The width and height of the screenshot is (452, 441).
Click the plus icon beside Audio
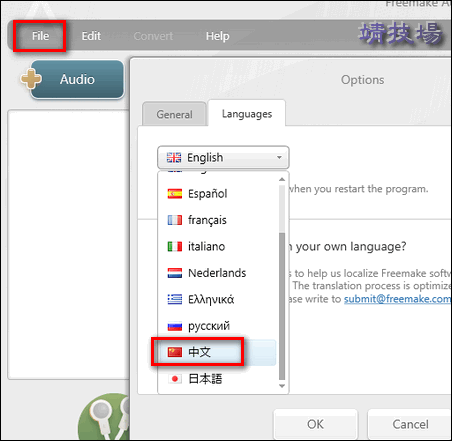31,79
